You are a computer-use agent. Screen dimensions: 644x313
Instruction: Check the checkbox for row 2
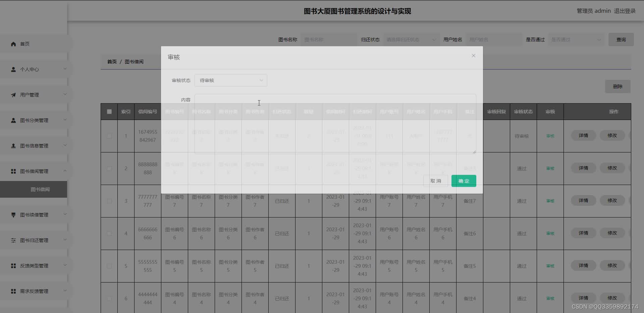[109, 169]
